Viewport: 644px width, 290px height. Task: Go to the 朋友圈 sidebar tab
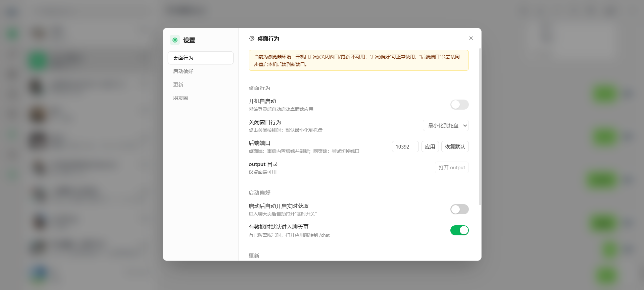pos(201,98)
